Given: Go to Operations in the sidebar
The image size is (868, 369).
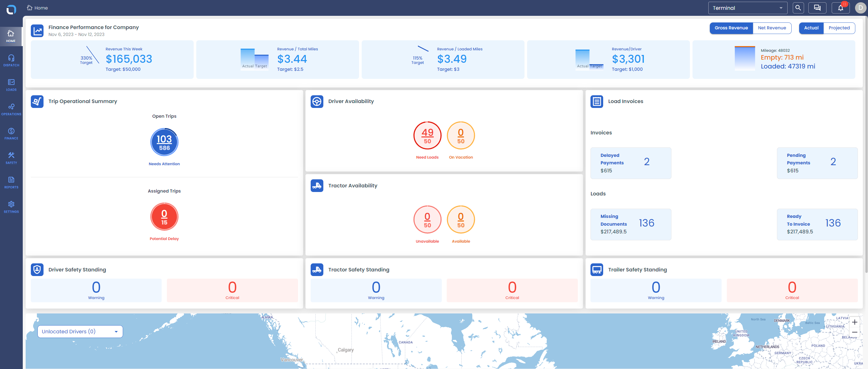Looking at the screenshot, I should (x=11, y=109).
